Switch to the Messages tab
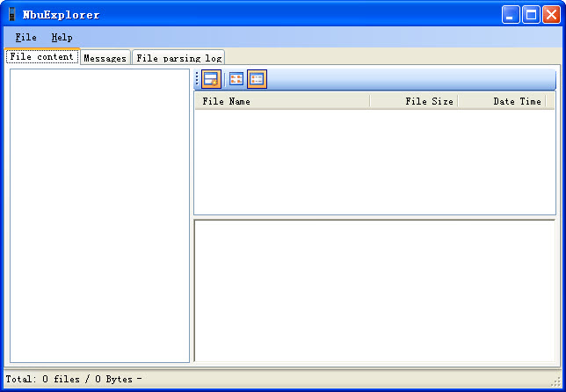 pyautogui.click(x=105, y=58)
